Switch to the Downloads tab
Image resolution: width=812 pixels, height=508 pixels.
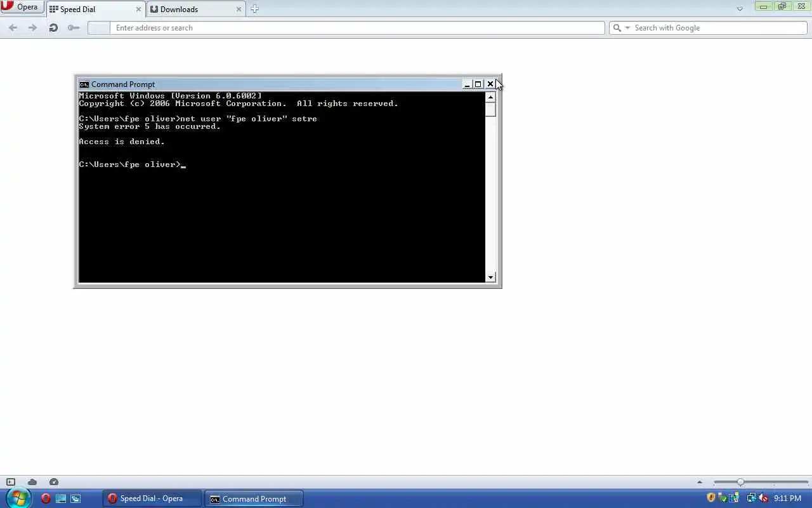point(195,9)
